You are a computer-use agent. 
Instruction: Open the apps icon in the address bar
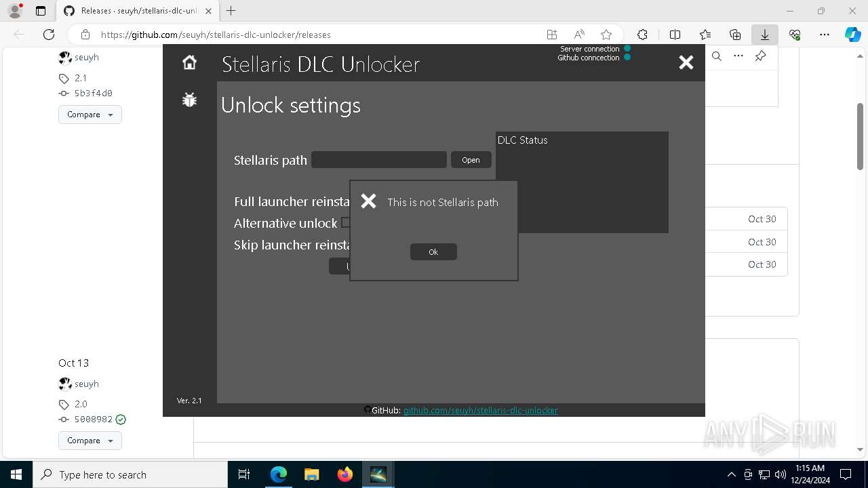click(552, 35)
